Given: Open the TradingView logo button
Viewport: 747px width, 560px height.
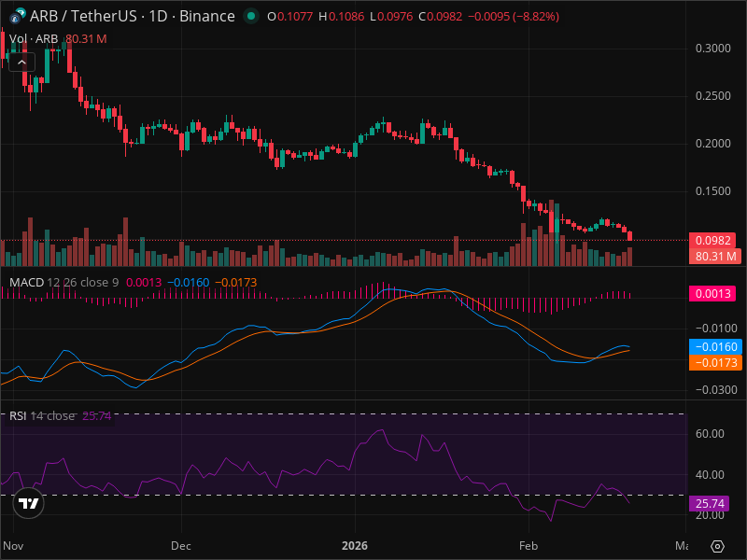Looking at the screenshot, I should (29, 503).
